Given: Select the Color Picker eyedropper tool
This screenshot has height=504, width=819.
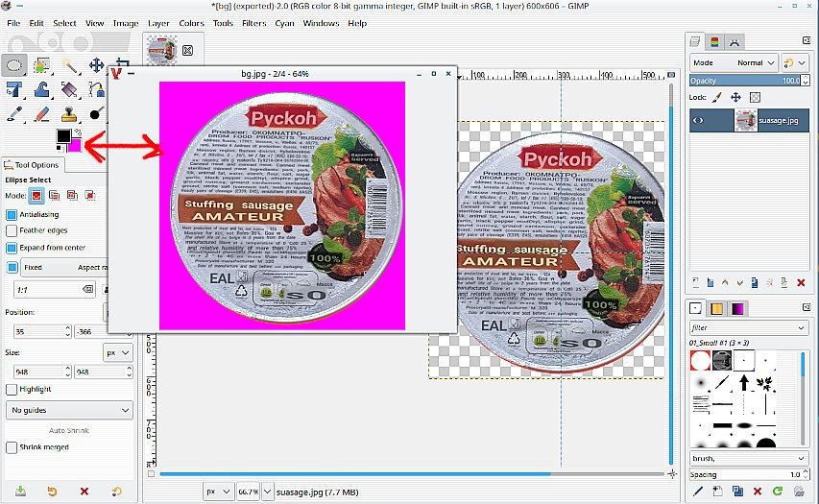Looking at the screenshot, I should (14, 114).
